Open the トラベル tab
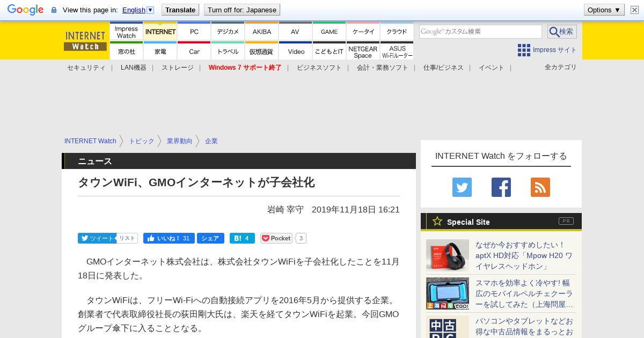 pyautogui.click(x=228, y=51)
